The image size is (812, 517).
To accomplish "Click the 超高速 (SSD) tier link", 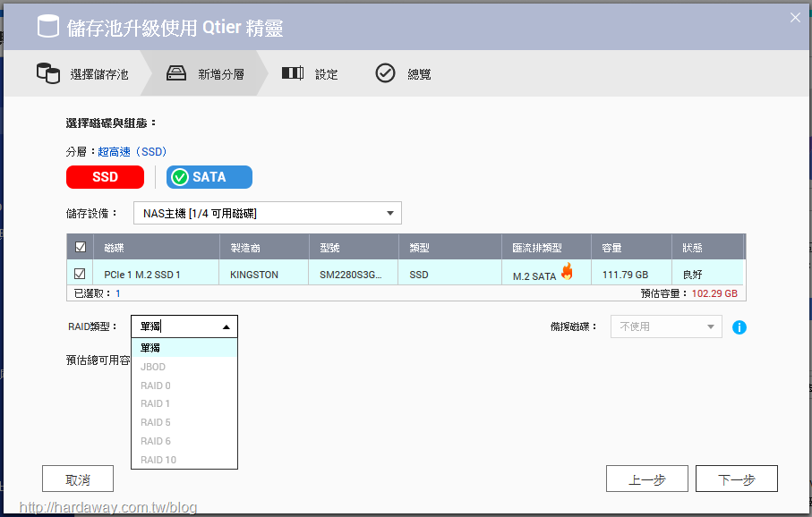I will pyautogui.click(x=132, y=152).
